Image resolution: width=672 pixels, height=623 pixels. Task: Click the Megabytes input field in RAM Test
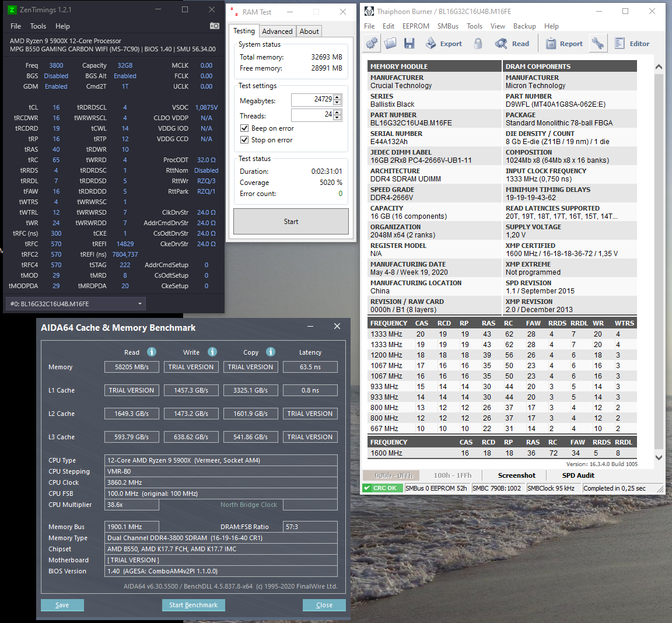coord(312,99)
